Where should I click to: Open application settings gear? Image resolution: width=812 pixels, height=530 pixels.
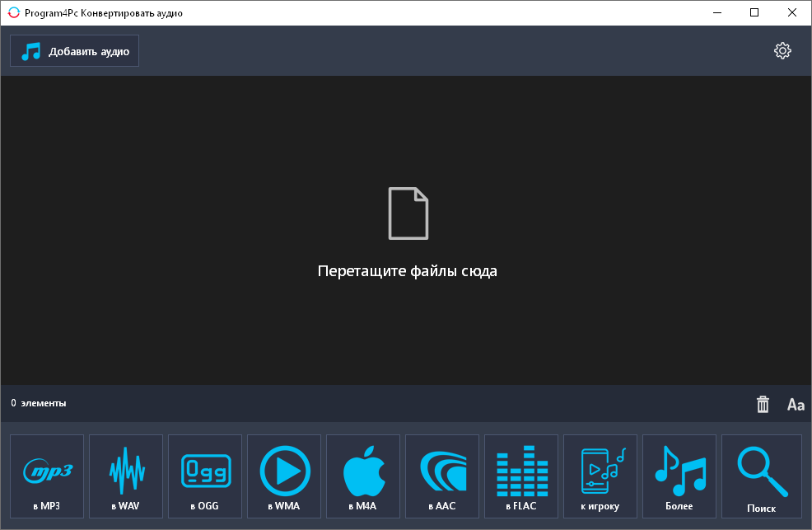coord(782,50)
